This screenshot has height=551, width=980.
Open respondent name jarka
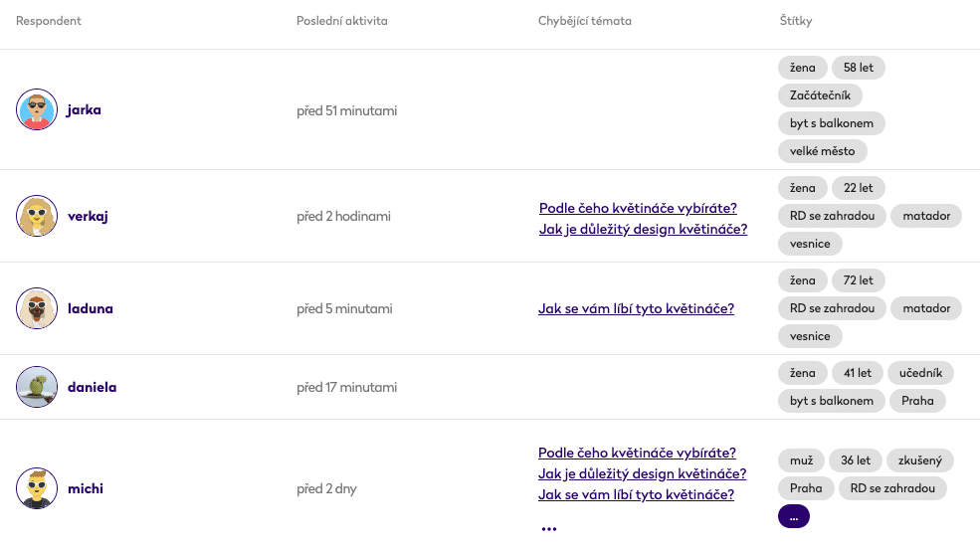coord(85,109)
